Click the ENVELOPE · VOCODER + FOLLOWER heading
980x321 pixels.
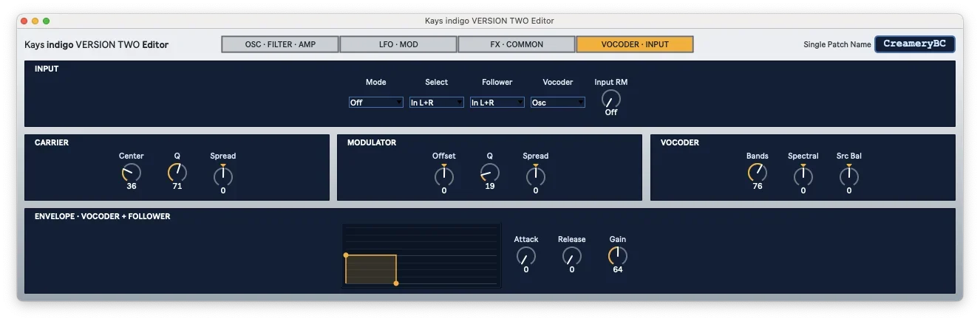103,216
